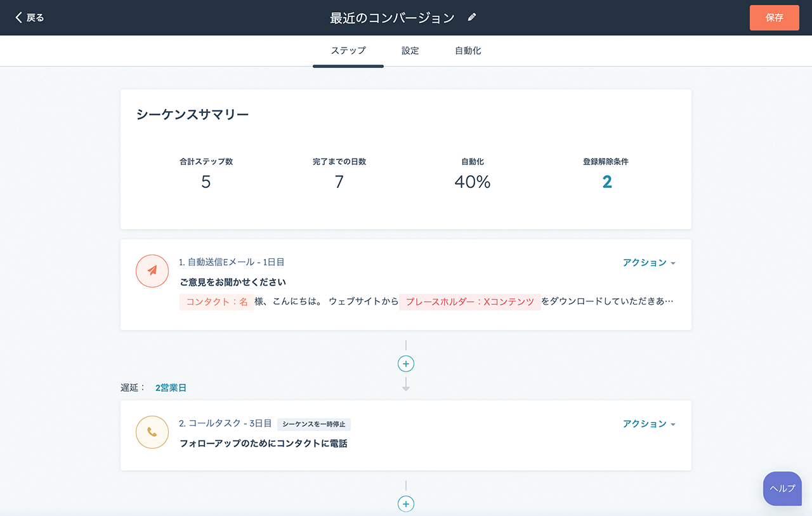Click the 2営業日 delay link to adjust timing
Screen dimensions: 812x516
coord(171,388)
